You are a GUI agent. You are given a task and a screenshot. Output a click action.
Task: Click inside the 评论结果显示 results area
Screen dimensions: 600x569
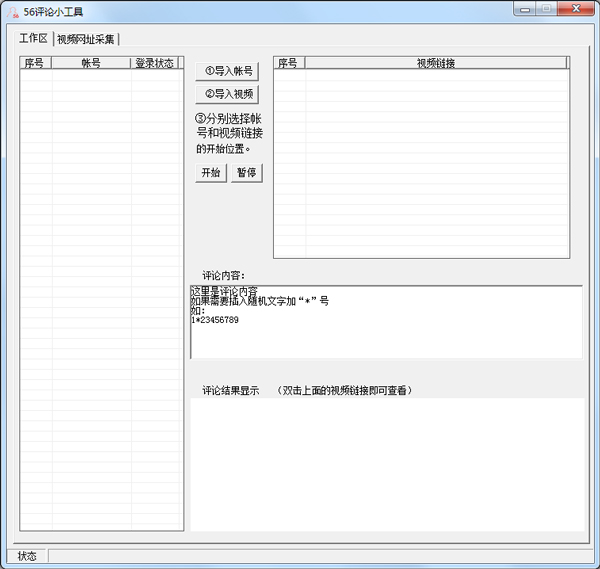click(x=387, y=464)
